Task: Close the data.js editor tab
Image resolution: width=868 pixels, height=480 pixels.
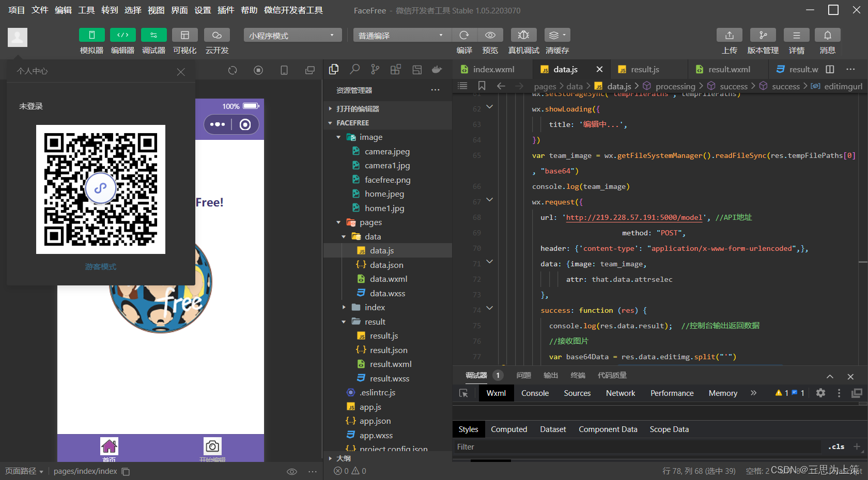Action: (599, 69)
